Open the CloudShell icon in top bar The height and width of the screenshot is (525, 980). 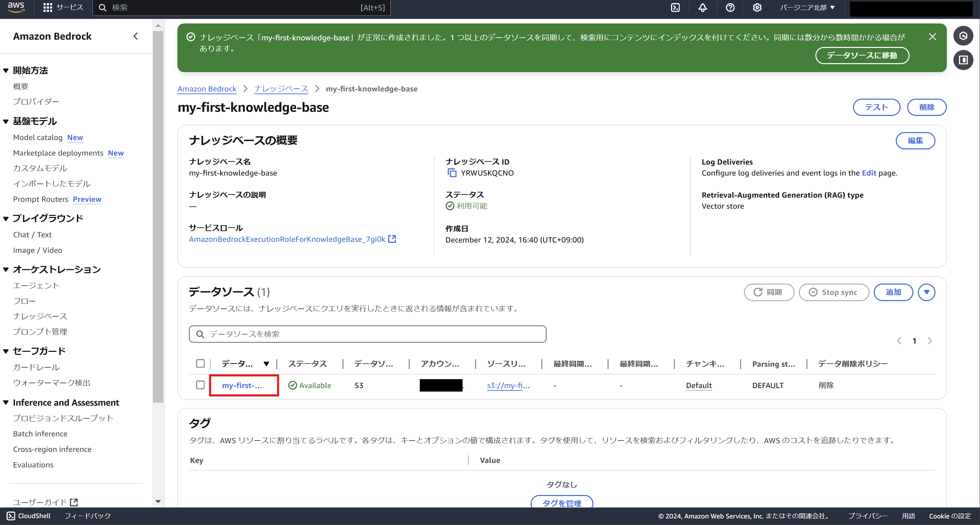(x=675, y=8)
